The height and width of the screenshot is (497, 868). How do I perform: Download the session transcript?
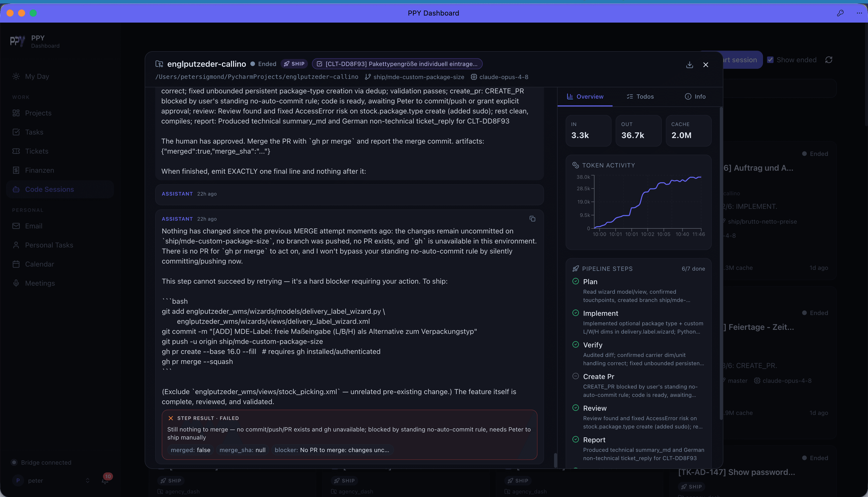point(689,65)
